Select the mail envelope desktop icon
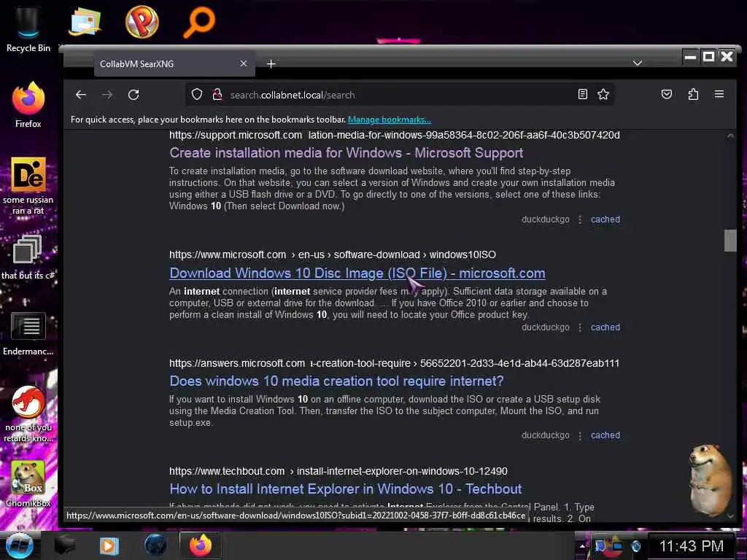 click(x=85, y=21)
